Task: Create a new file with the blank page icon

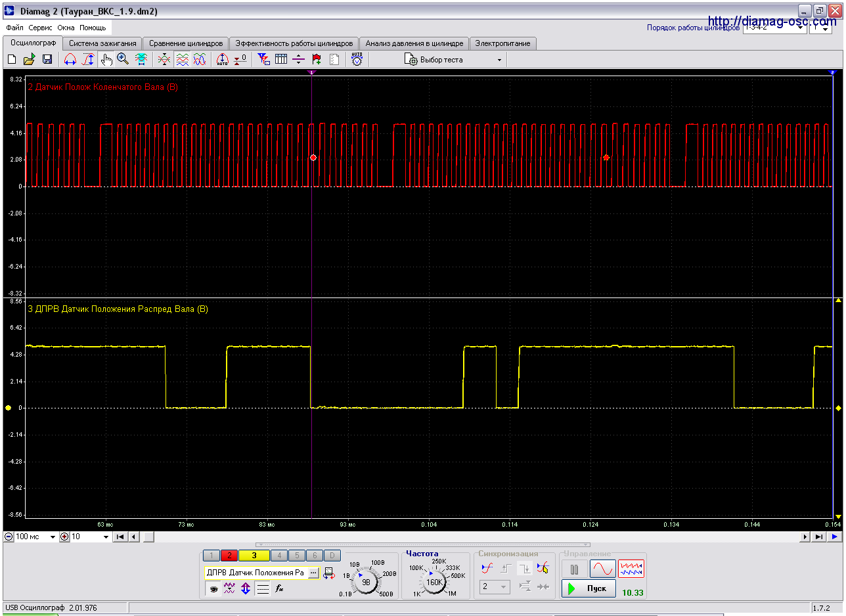Action: coord(12,60)
